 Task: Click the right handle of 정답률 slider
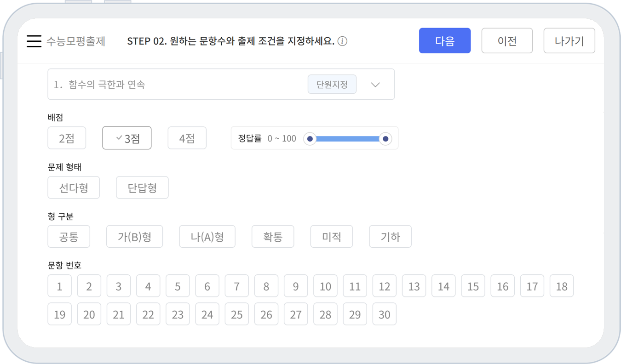point(385,139)
